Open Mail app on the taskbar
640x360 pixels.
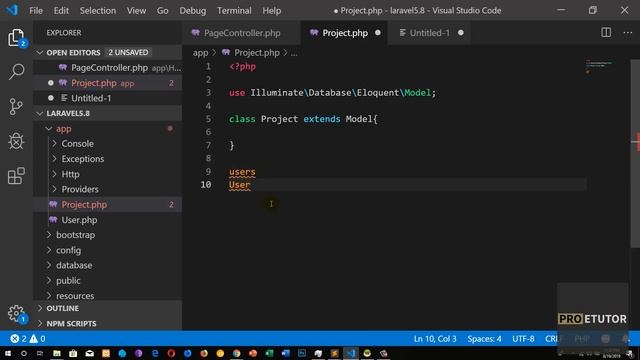(89, 353)
